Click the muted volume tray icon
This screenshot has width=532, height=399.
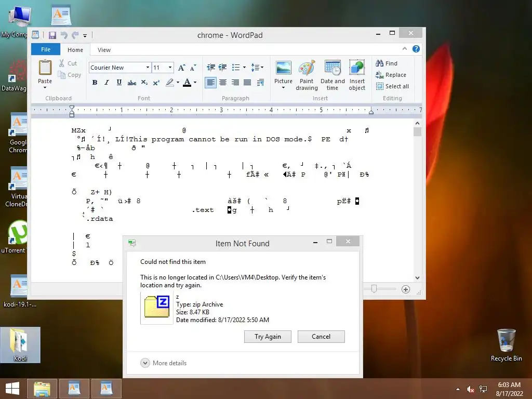tap(470, 389)
